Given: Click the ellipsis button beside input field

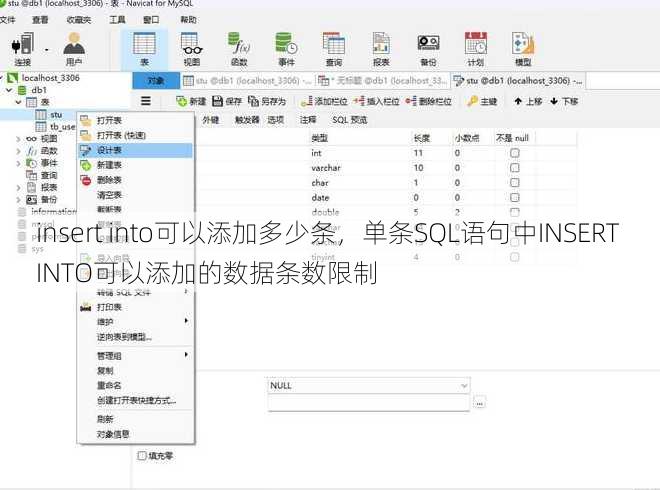Looking at the screenshot, I should pos(479,403).
